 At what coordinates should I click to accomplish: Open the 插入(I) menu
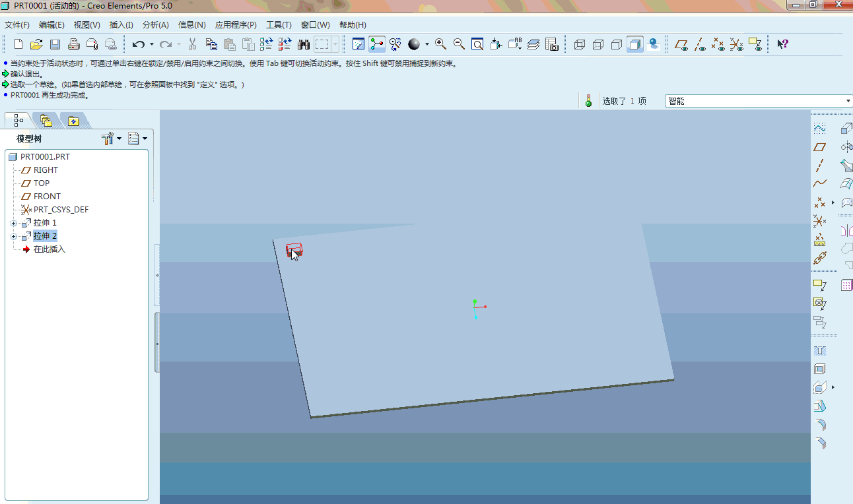121,25
